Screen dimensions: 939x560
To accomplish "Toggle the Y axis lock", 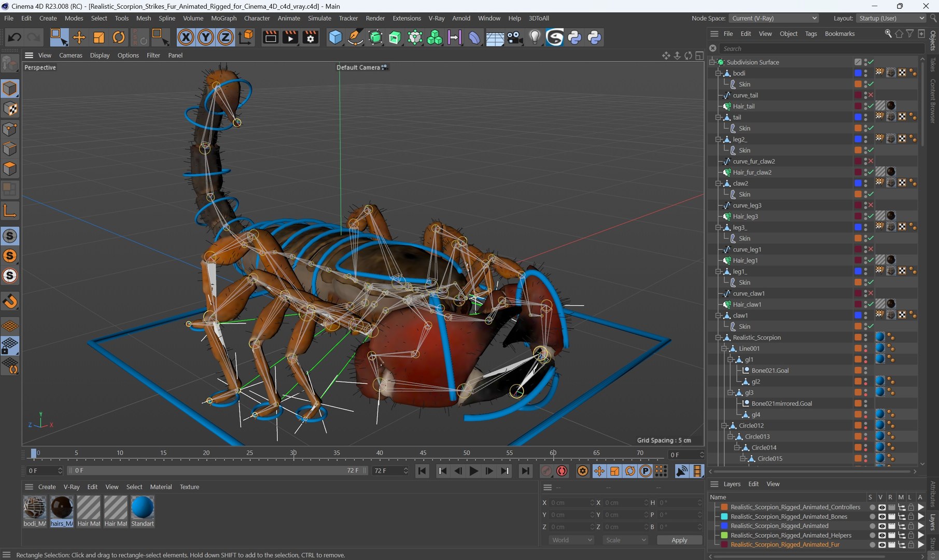I will tap(205, 37).
